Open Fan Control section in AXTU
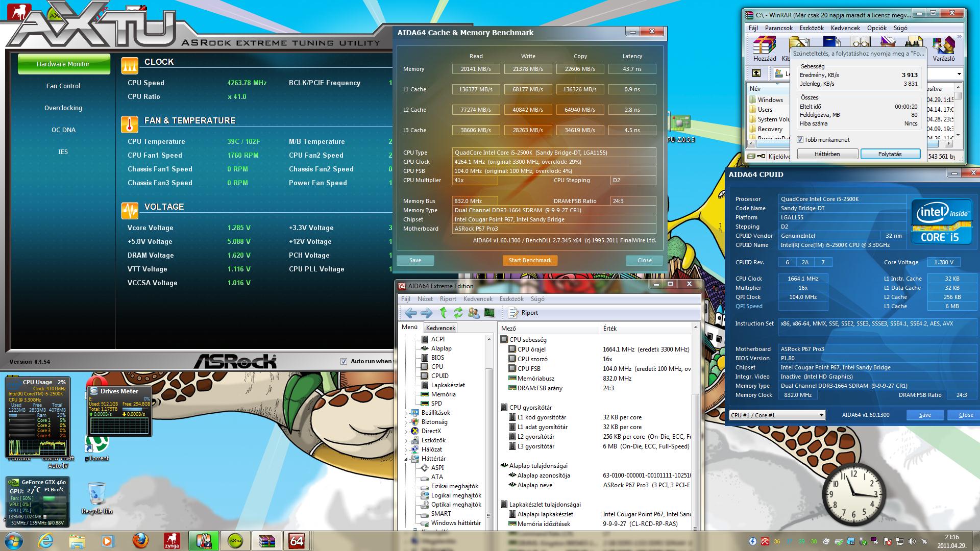 63,86
